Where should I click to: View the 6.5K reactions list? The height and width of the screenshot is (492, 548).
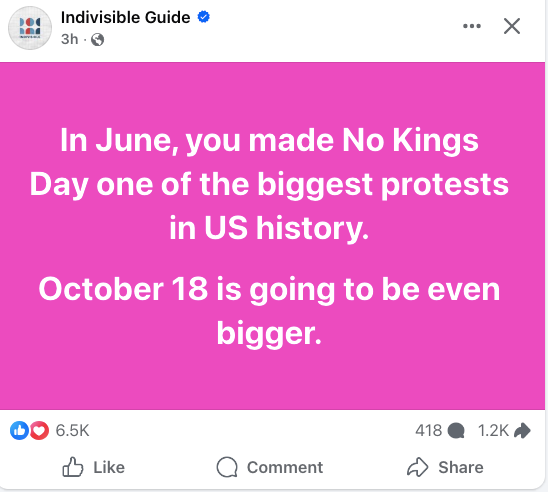[x=72, y=430]
